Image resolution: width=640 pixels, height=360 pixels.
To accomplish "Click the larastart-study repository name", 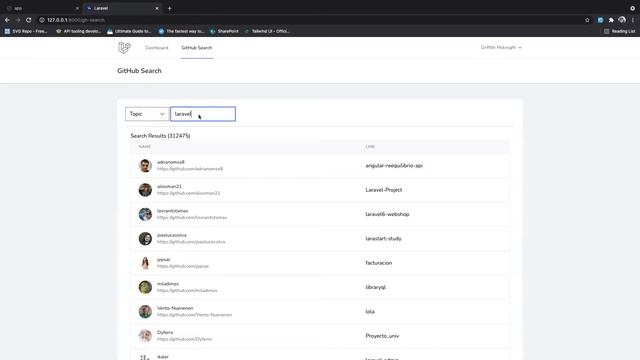I will coord(383,238).
